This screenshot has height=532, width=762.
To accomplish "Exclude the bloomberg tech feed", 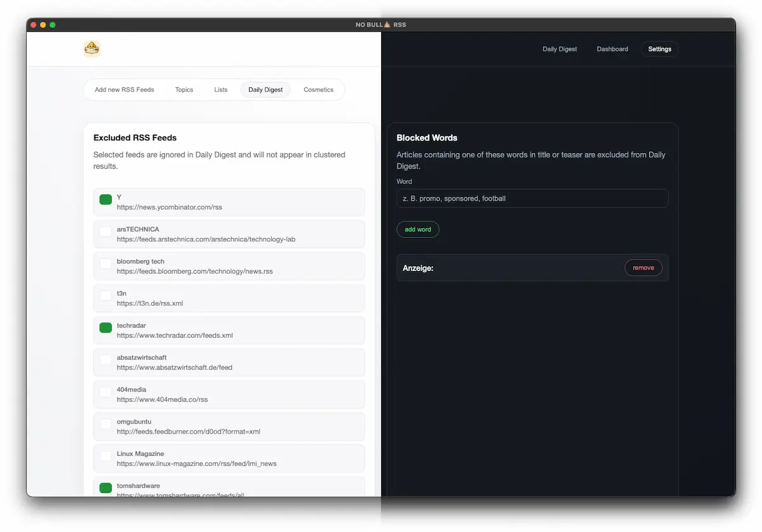I will point(105,264).
